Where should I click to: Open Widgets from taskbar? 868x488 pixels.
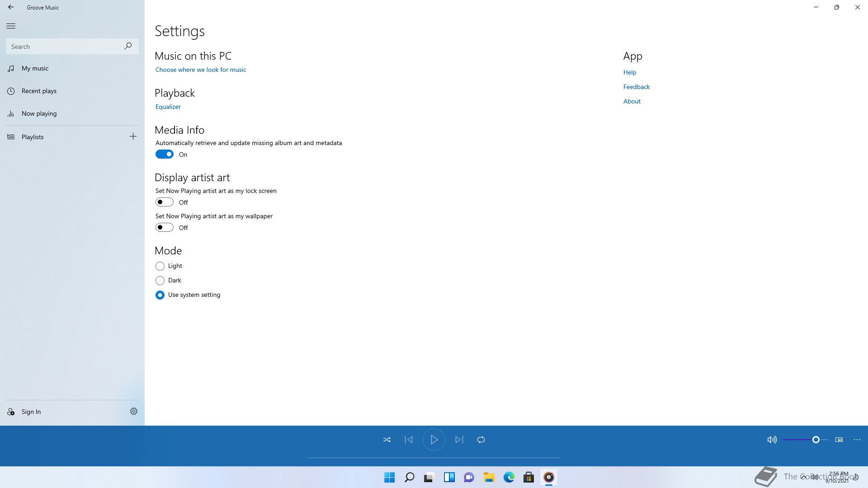[x=449, y=477]
